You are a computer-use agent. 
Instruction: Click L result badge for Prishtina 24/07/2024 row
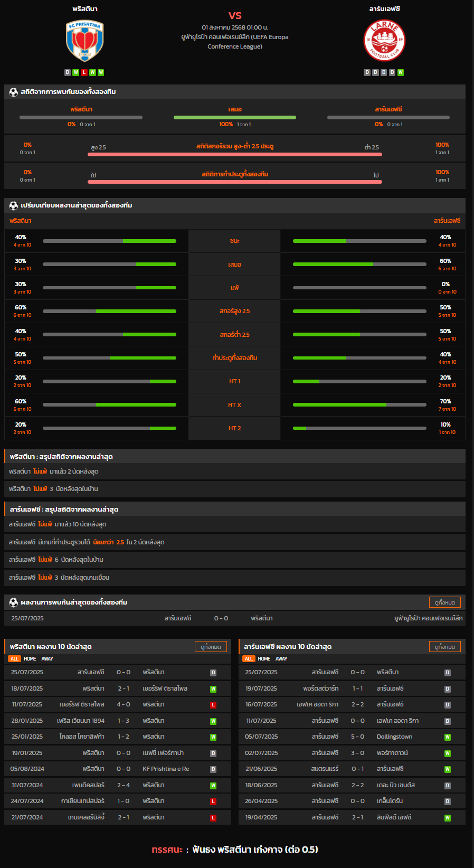pos(213,801)
